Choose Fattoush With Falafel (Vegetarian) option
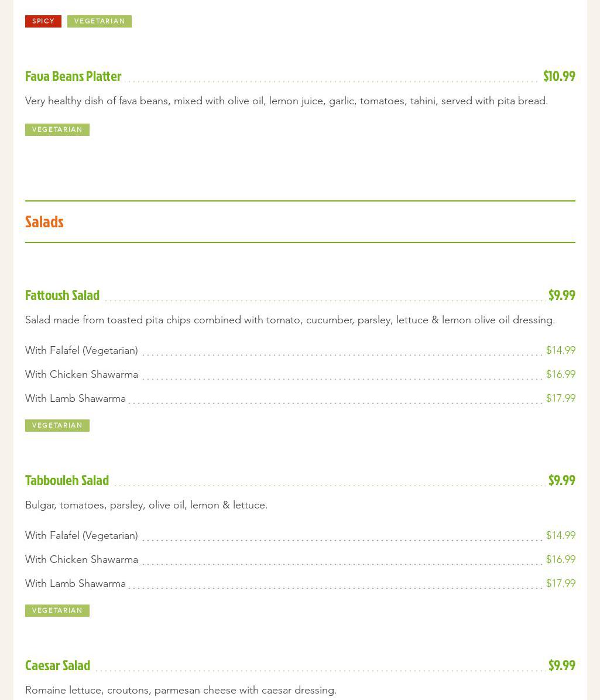This screenshot has width=600, height=700. (81, 350)
